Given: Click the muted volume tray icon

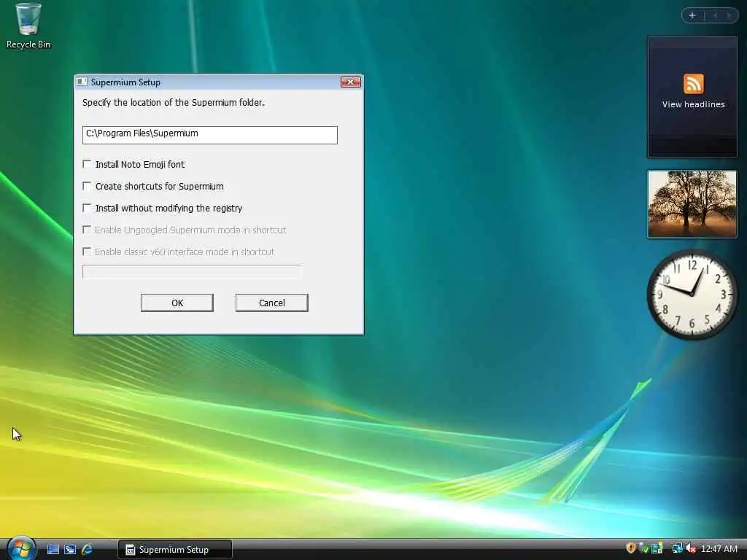Looking at the screenshot, I should 691,548.
